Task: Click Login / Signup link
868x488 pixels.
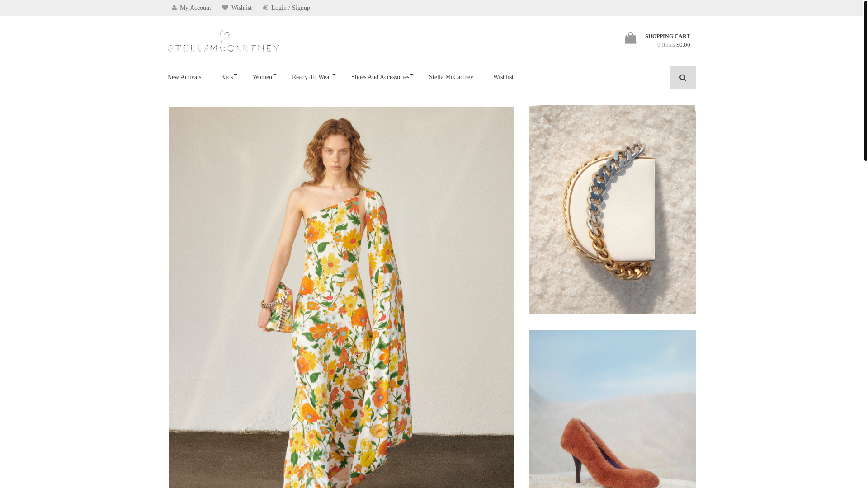Action: click(291, 8)
